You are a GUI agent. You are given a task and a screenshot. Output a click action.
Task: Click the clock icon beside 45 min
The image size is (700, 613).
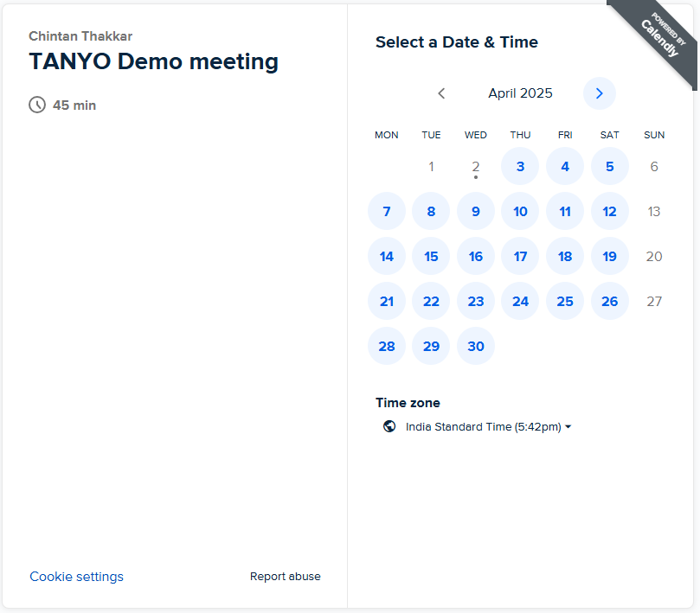37,105
